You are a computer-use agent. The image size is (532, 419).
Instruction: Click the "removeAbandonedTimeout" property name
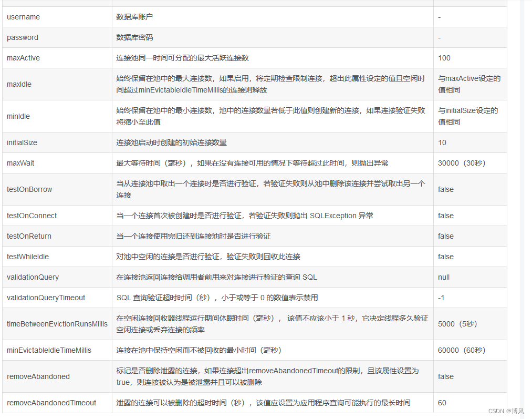pos(51,403)
